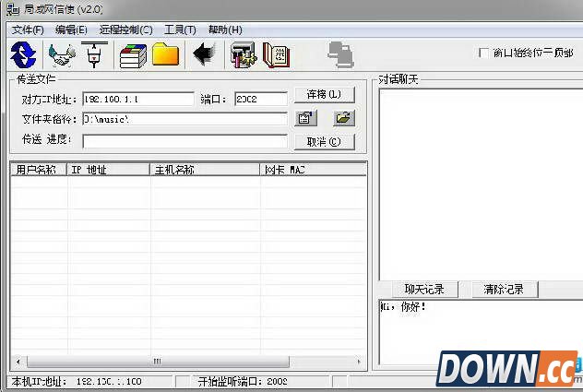The height and width of the screenshot is (392, 583).
Task: Open the 工具(T) menu
Action: (180, 30)
